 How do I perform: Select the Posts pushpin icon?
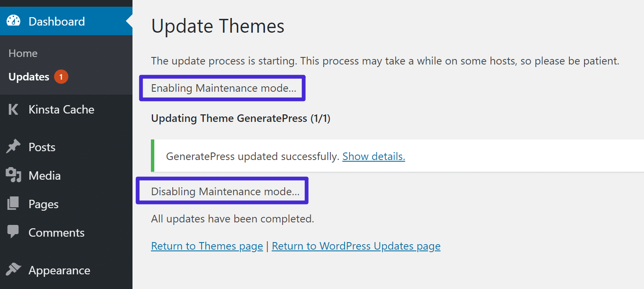14,147
